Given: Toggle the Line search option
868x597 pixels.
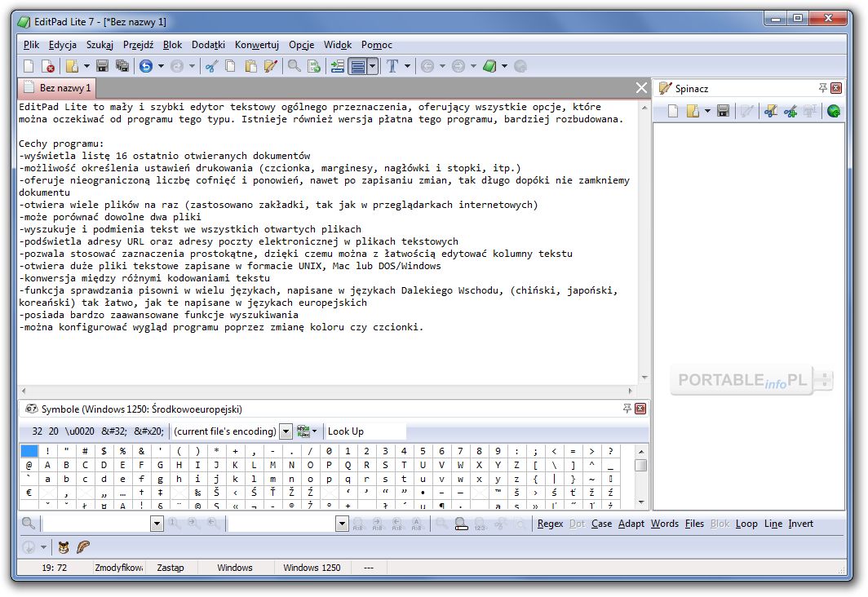Looking at the screenshot, I should [x=773, y=524].
